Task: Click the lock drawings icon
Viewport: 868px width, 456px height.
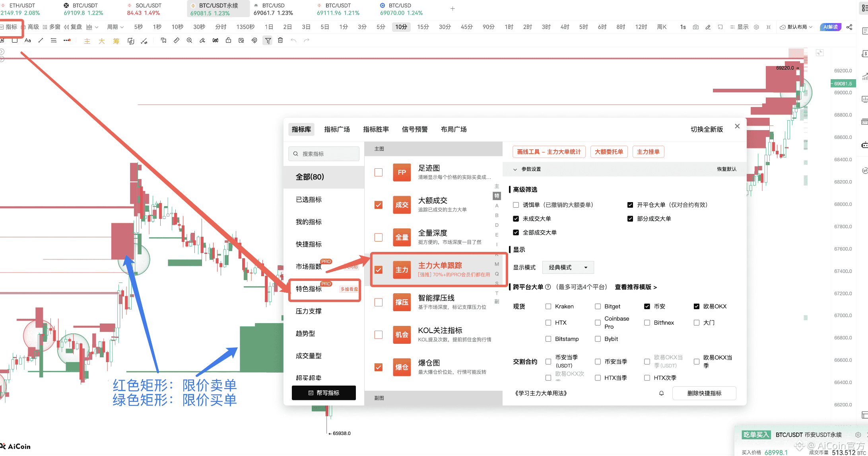Action: tap(228, 40)
